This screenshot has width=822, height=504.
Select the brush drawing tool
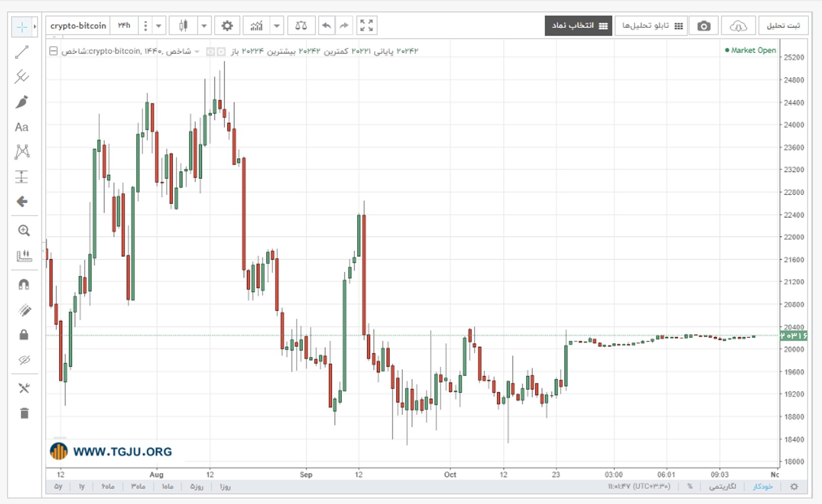click(22, 102)
